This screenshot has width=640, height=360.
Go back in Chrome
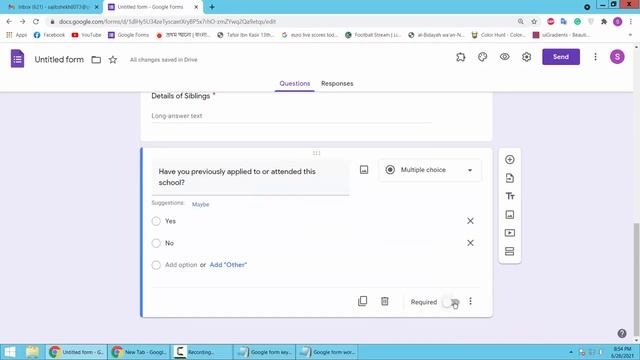[9, 21]
